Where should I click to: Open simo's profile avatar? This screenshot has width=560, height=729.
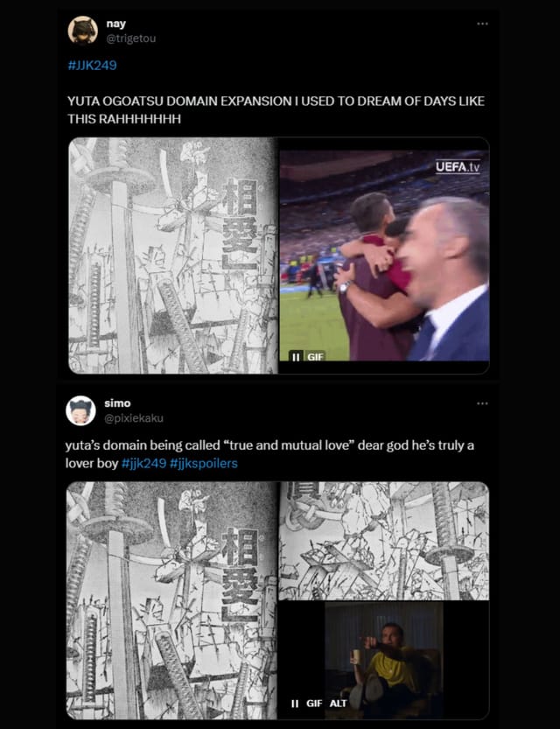point(80,410)
